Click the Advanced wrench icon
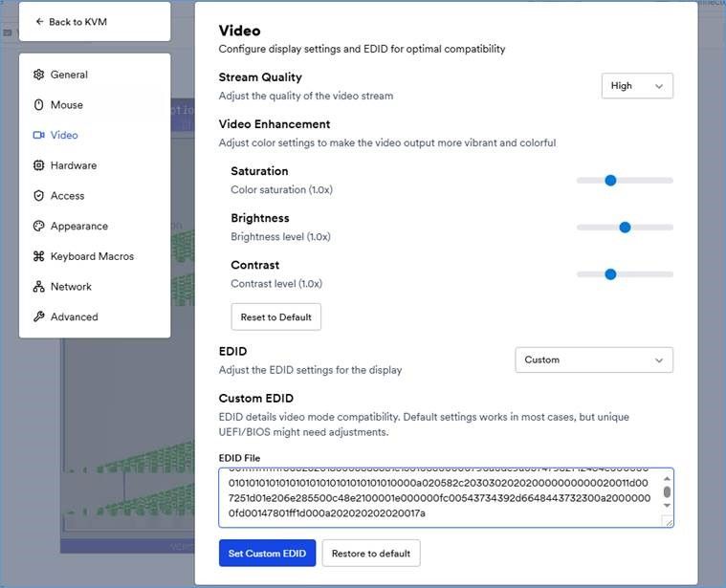 pos(39,316)
